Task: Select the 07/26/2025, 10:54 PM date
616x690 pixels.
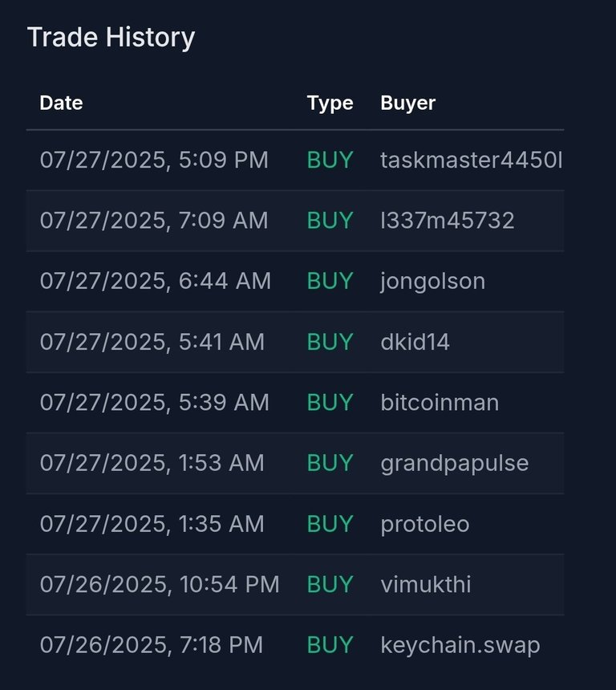Action: 160,585
